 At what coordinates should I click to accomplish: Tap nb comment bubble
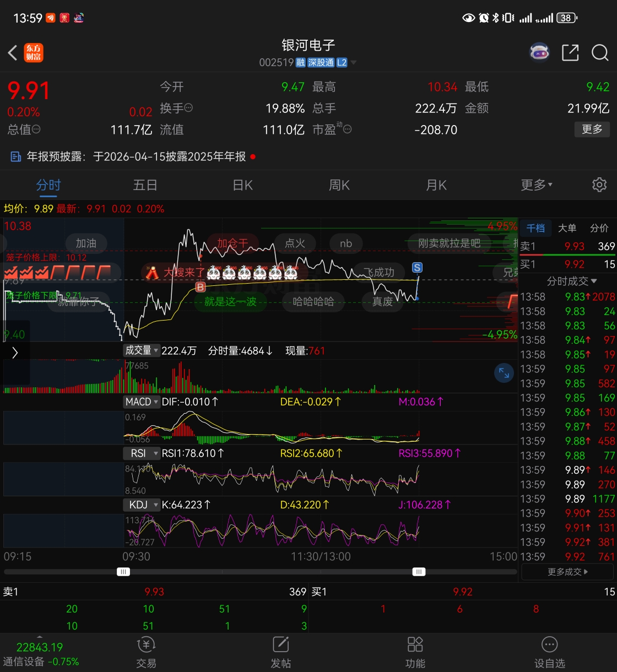click(346, 243)
